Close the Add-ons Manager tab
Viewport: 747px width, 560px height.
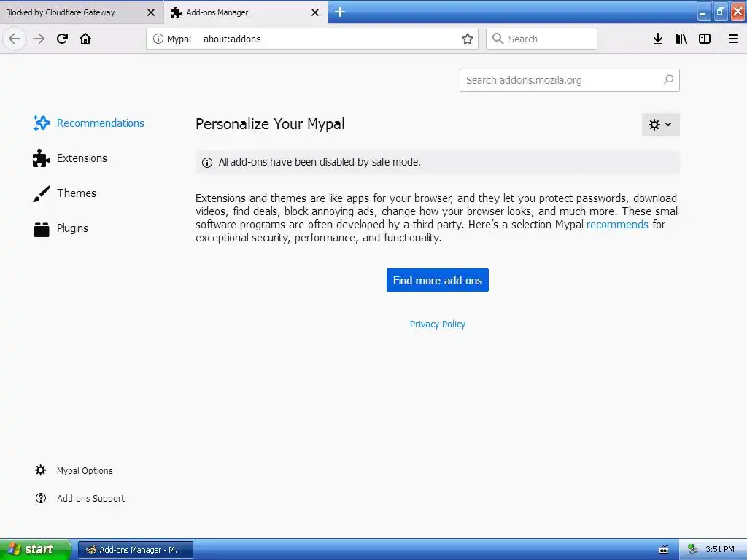pos(315,12)
